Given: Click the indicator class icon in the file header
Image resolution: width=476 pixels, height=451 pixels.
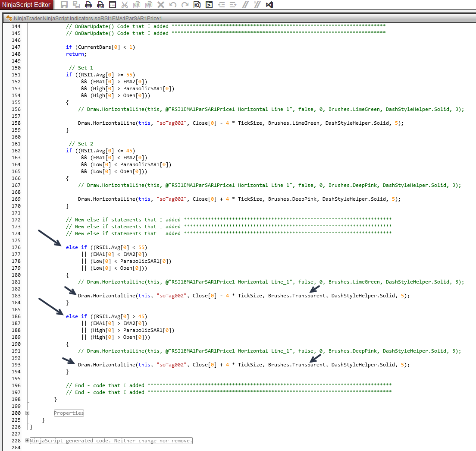Looking at the screenshot, I should [9, 18].
